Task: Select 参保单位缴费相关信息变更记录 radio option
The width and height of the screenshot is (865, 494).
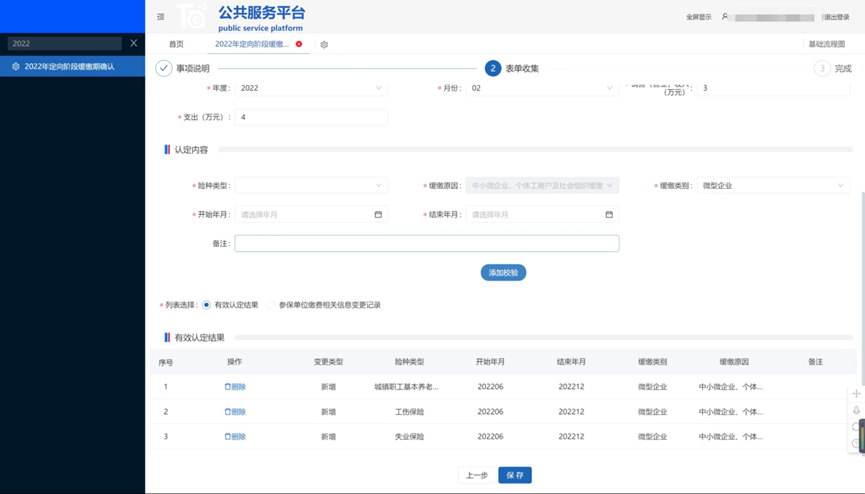Action: click(x=271, y=305)
